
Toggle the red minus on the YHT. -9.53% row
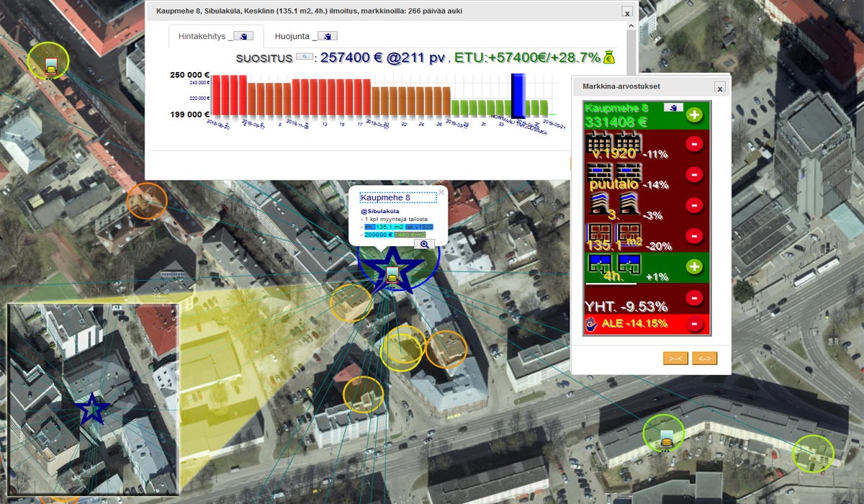[694, 297]
